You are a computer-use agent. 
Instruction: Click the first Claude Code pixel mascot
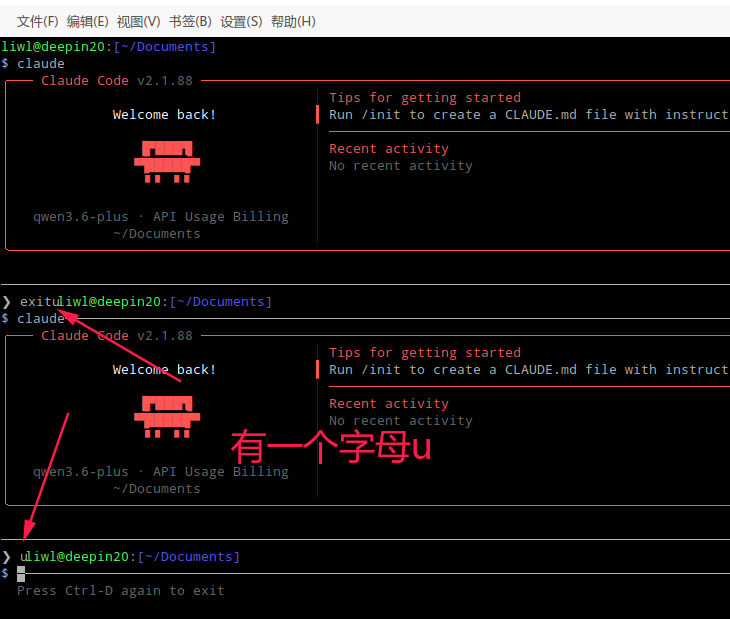click(x=167, y=161)
